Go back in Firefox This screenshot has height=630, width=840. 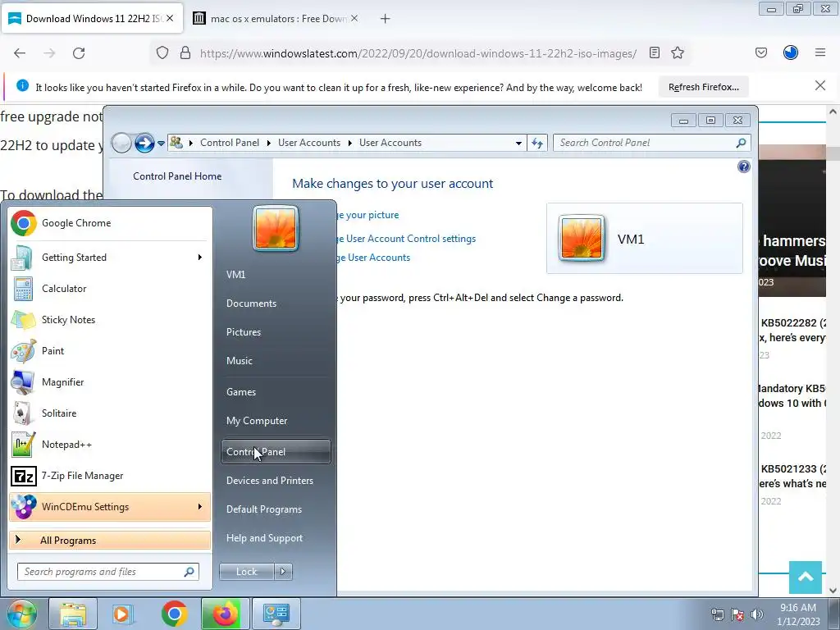click(x=20, y=53)
